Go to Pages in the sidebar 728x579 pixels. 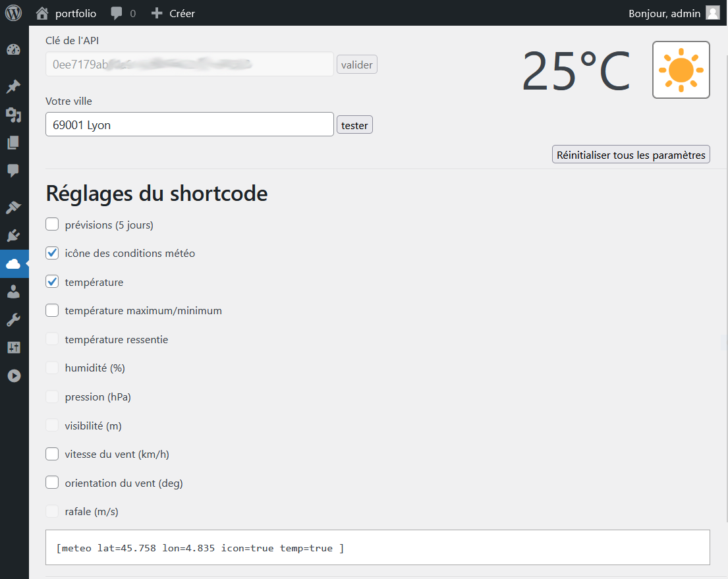14,143
